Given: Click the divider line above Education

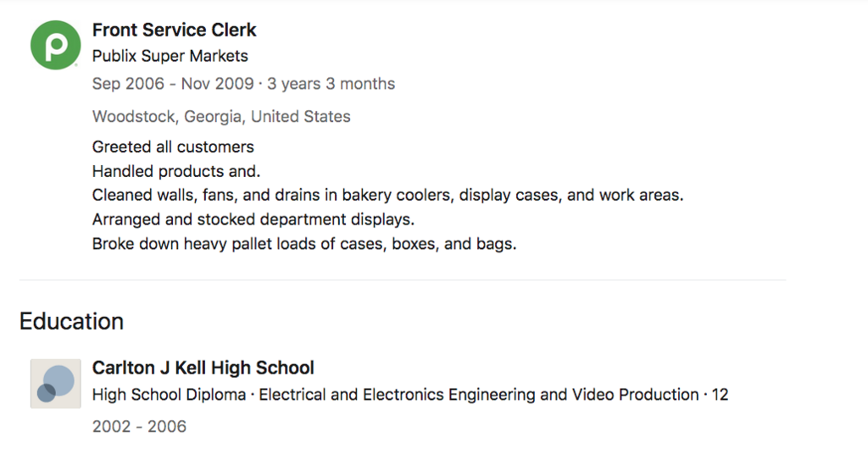Looking at the screenshot, I should [403, 280].
